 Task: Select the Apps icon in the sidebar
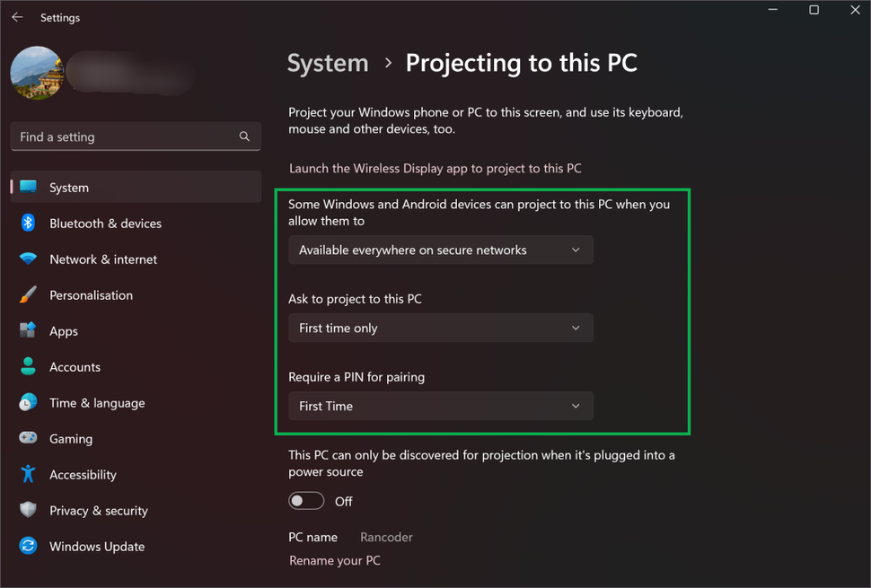pos(26,330)
